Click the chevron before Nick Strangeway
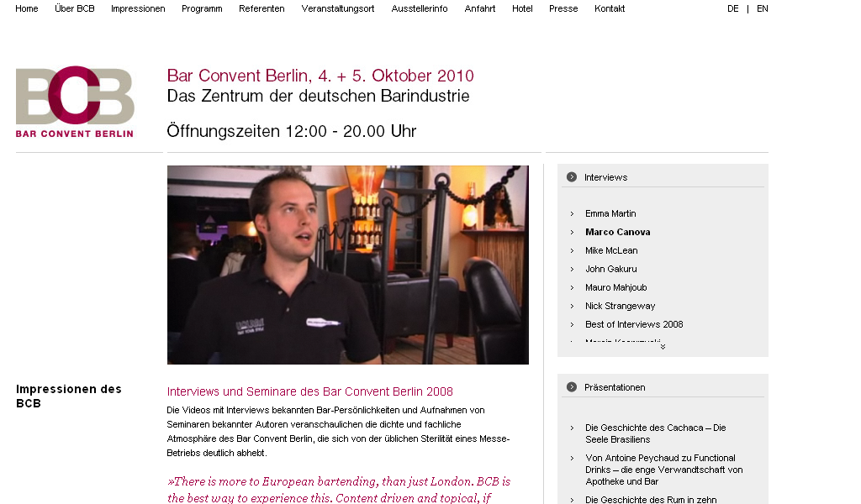The image size is (861, 504). click(572, 306)
